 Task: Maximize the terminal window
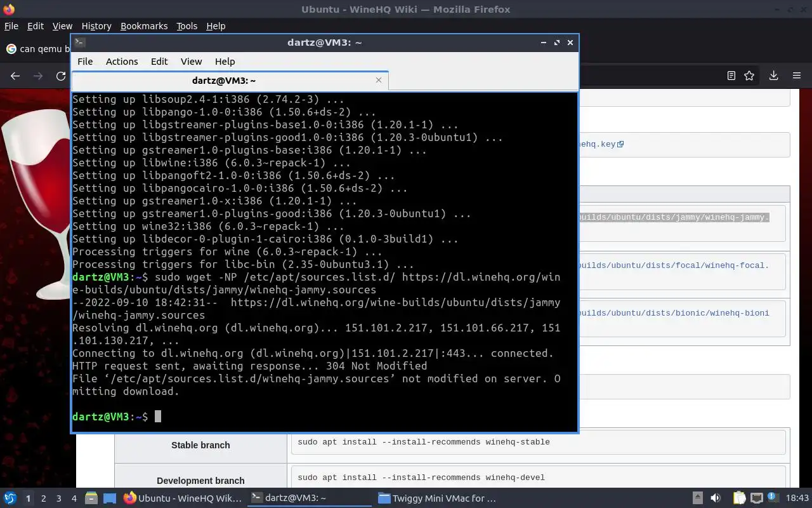coord(557,43)
